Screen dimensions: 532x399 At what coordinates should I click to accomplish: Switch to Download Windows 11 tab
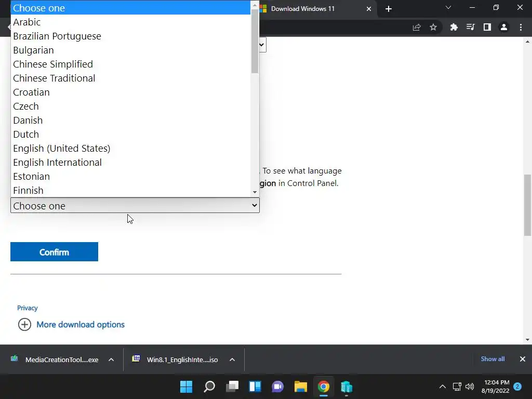pyautogui.click(x=303, y=9)
